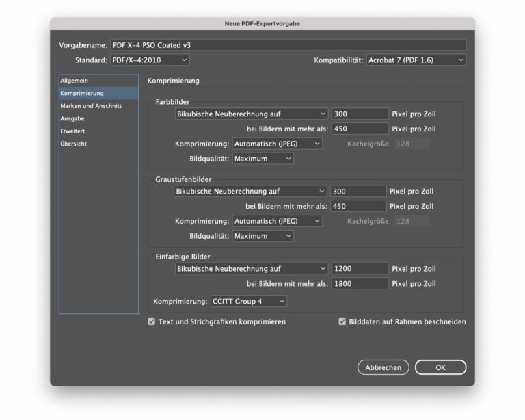Click Einfarbige Bilder 1200 resolution field
The width and height of the screenshot is (525, 420).
point(360,269)
